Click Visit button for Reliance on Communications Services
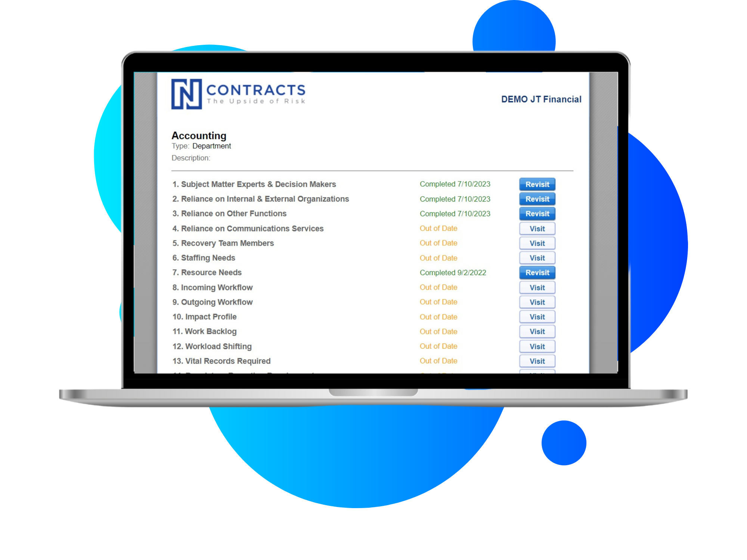Viewport: 747px width, 560px height. (x=535, y=228)
